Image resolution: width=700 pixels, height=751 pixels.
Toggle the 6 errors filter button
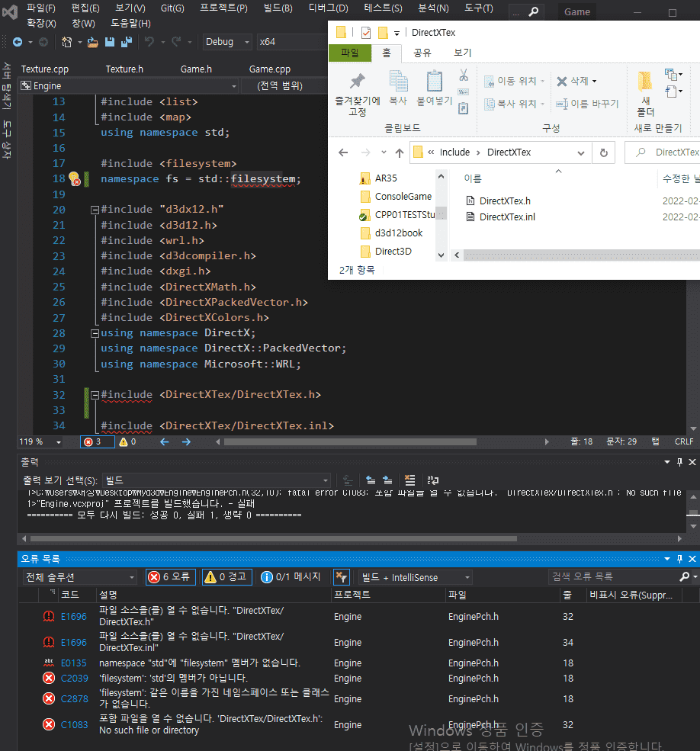coord(171,577)
